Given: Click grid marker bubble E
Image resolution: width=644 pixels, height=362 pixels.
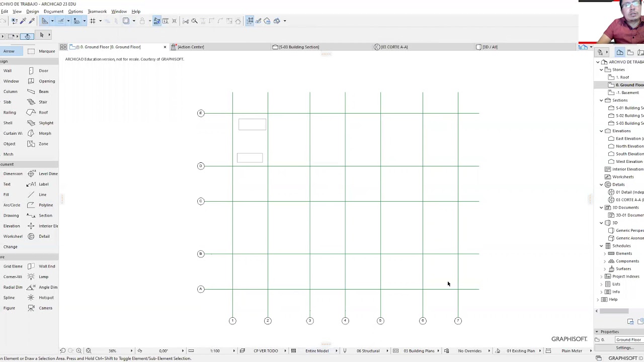Looking at the screenshot, I should pos(201,113).
